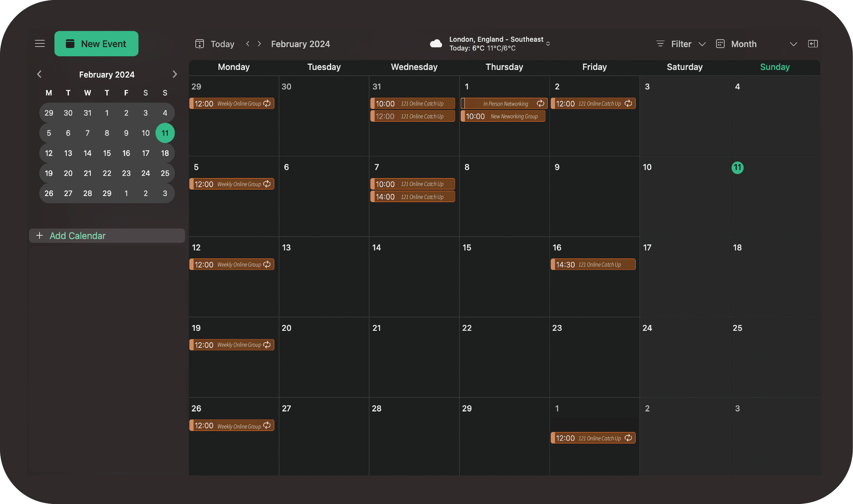
Task: Go to next month in main header
Action: point(260,44)
